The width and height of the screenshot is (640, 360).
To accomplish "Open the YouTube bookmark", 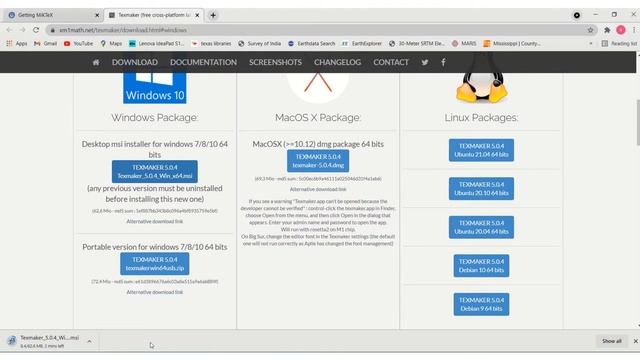I will click(x=78, y=43).
